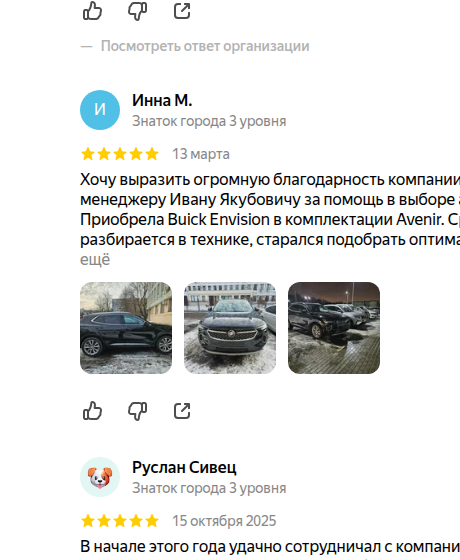Image resolution: width=460 pixels, height=560 pixels.
Task: Open Руслан Сивец profile name link
Action: tap(184, 467)
